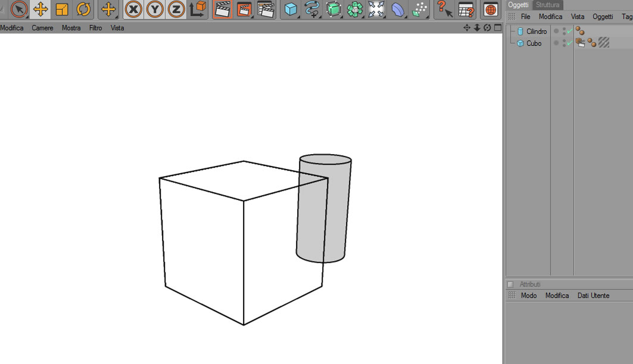Choose the Rotate tool
Image resolution: width=633 pixels, height=364 pixels.
pos(83,10)
